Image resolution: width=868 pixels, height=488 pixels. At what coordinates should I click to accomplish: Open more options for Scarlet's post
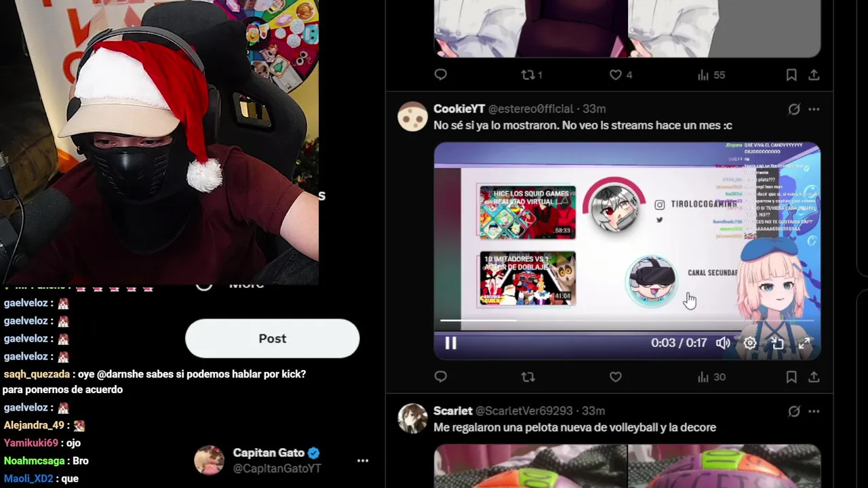point(814,411)
